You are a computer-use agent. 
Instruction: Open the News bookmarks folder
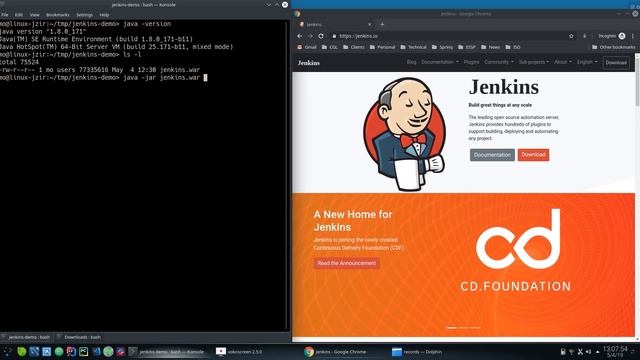(490, 47)
